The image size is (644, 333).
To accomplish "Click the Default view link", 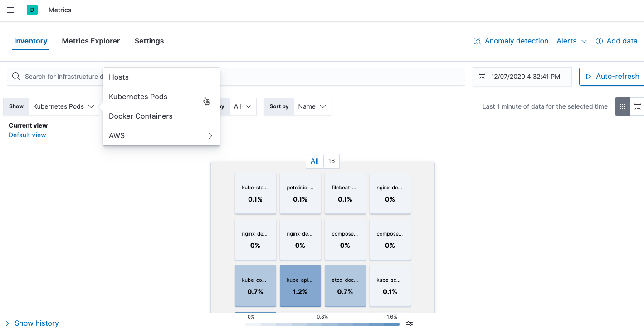I will (27, 135).
